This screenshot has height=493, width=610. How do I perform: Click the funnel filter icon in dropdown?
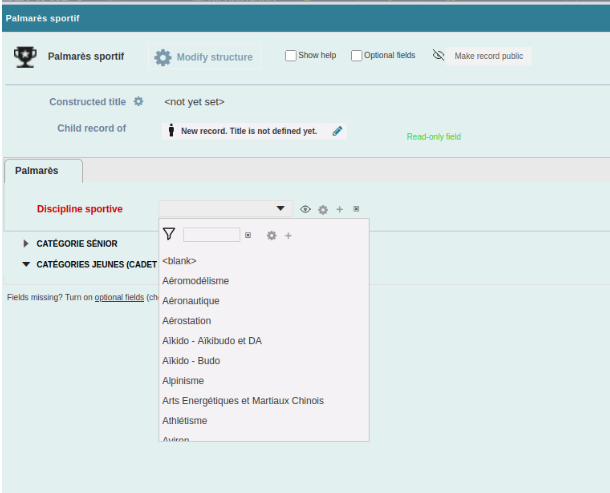point(169,234)
